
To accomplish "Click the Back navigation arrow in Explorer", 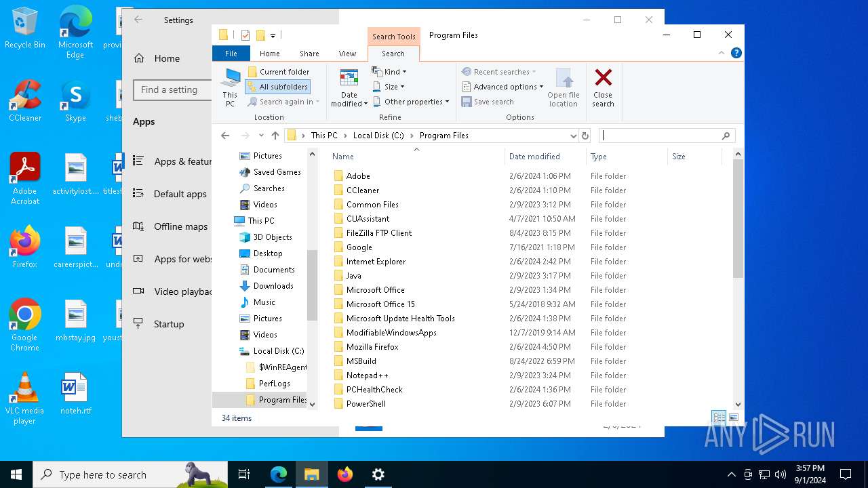I will click(x=225, y=136).
